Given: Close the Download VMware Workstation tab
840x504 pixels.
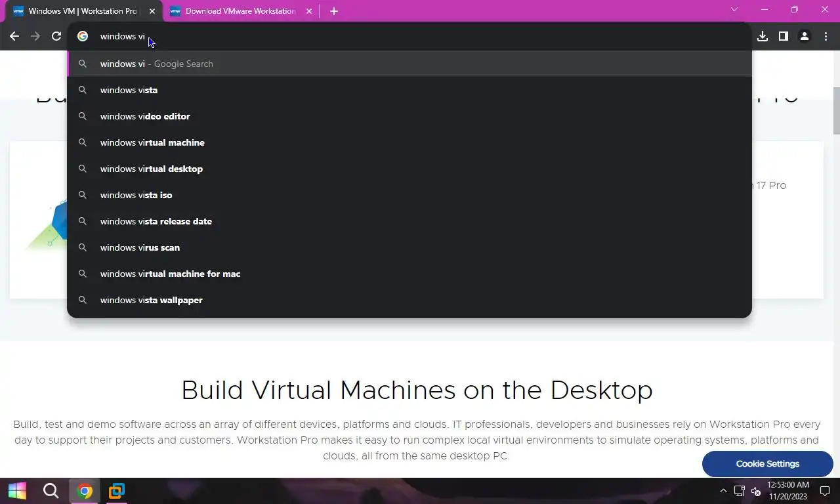Looking at the screenshot, I should coord(309,11).
